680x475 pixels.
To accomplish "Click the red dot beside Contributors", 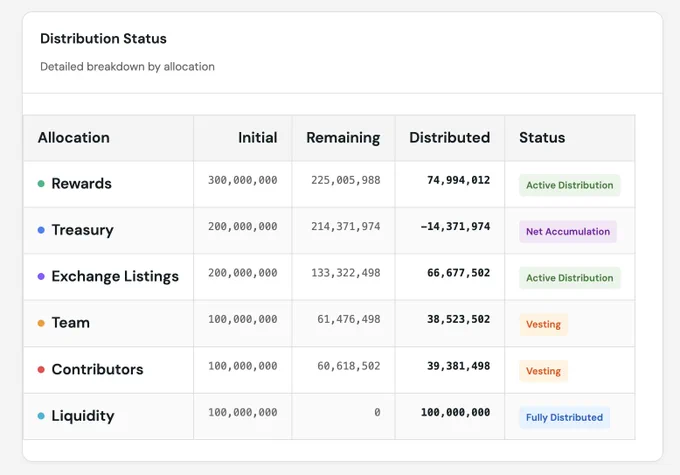I will coord(41,370).
